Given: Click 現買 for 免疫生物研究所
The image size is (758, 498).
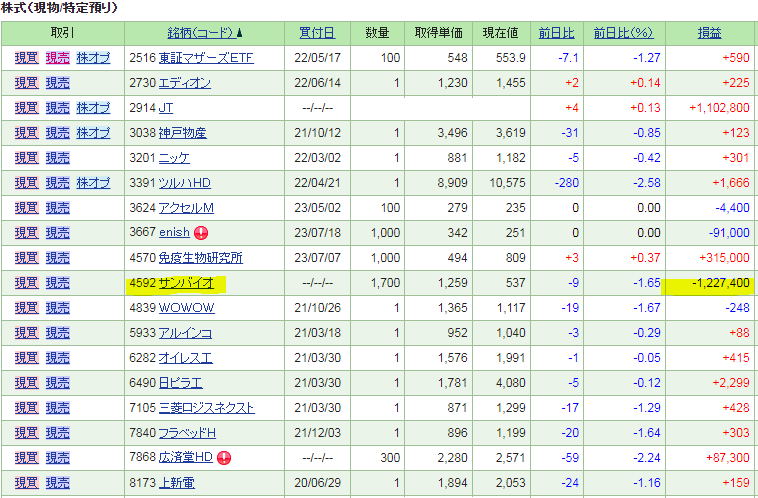Looking at the screenshot, I should point(27,258).
